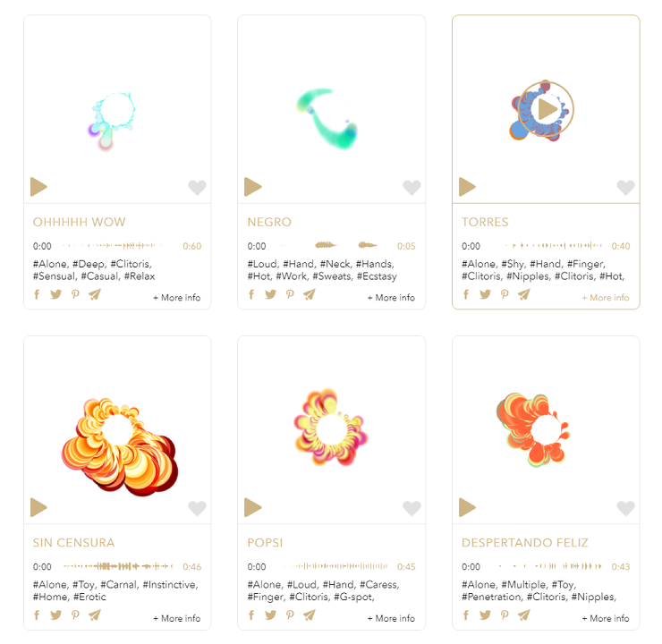This screenshot has width=662, height=644.
Task: Share NEGRO on Twitter
Action: coord(271,294)
